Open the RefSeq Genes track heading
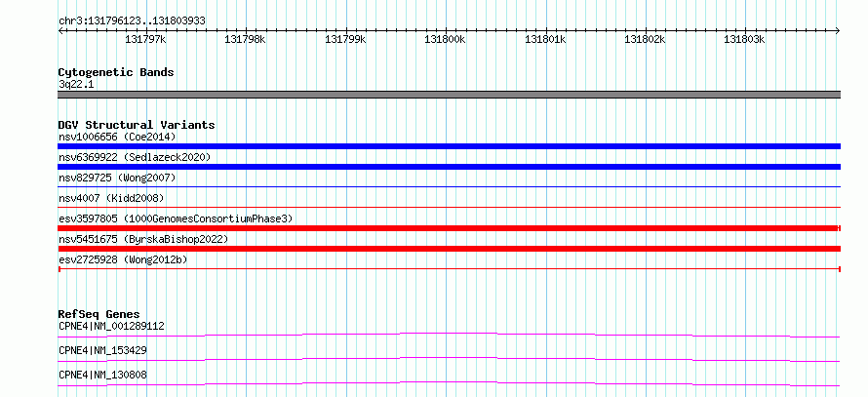 coord(99,314)
